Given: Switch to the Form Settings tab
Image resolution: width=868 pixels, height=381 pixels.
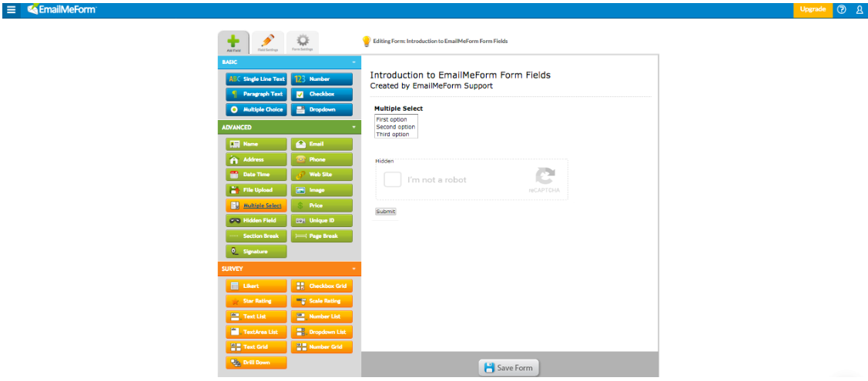Looking at the screenshot, I should pos(302,42).
